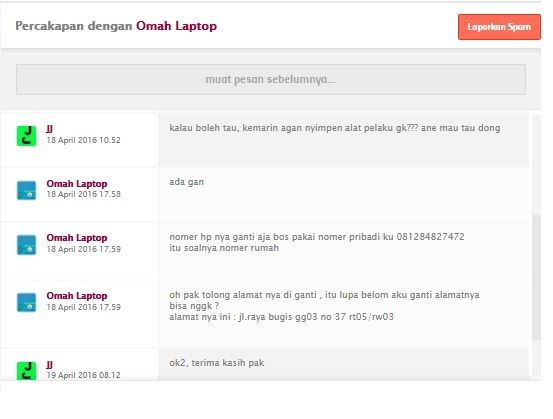Viewport: 553px width, 419px height.
Task: Click Omah Laptop's avatar beside the address message
Action: coord(26,303)
